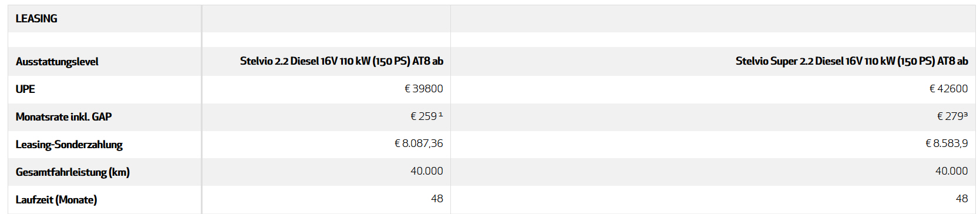This screenshot has height=214, width=980.
Task: Click the € 39800 price cell
Action: coord(424,89)
